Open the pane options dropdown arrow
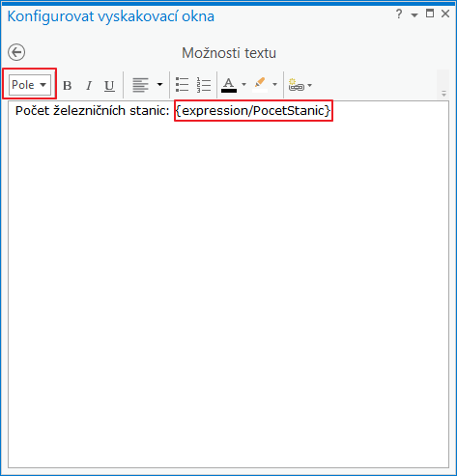Image resolution: width=457 pixels, height=476 pixels. click(414, 14)
